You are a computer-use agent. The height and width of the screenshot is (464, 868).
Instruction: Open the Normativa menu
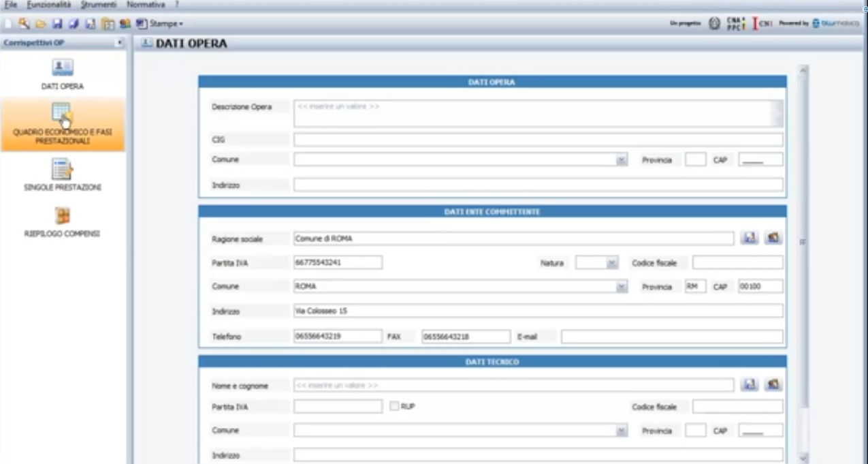tap(145, 5)
